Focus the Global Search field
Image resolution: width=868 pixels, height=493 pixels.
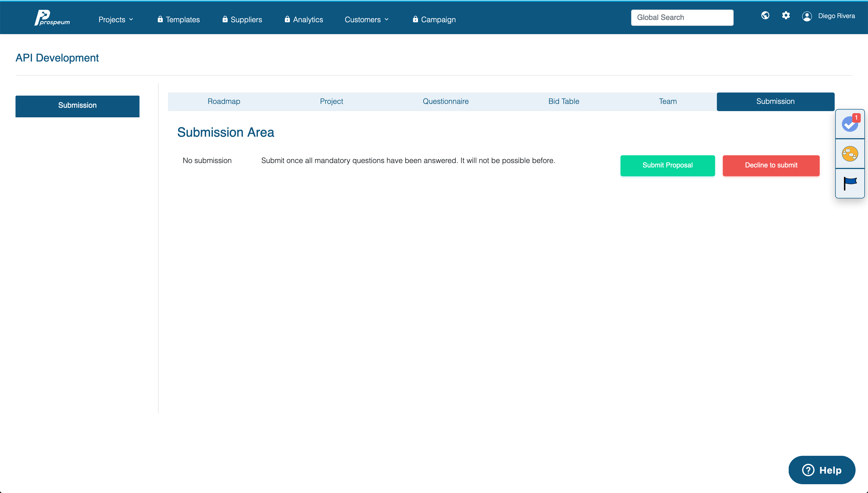[682, 18]
